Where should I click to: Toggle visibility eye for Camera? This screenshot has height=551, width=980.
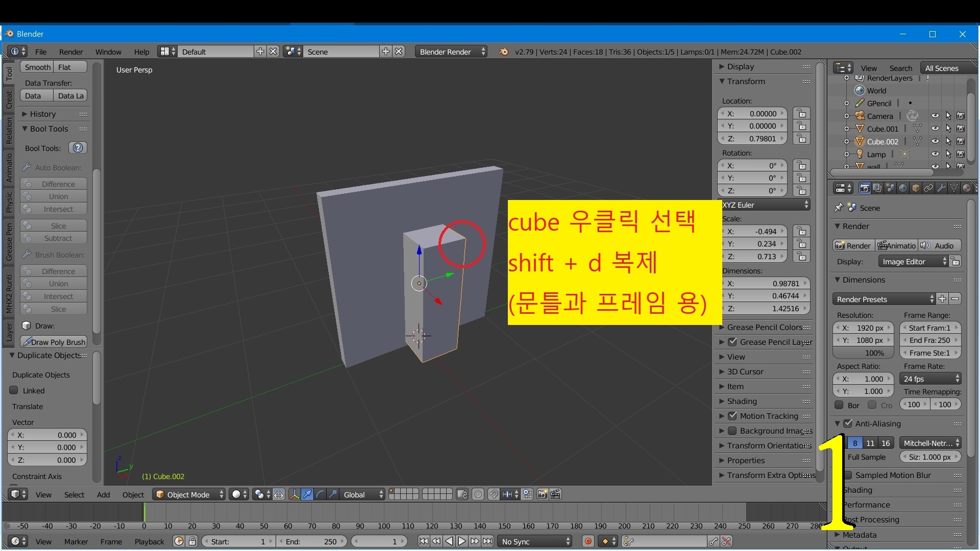click(x=935, y=116)
